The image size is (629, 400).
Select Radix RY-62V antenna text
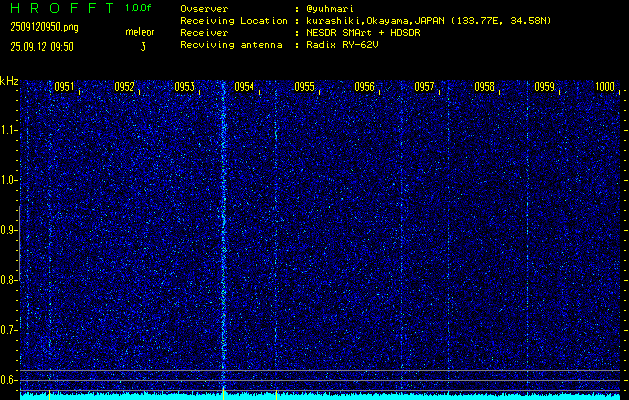click(x=342, y=45)
